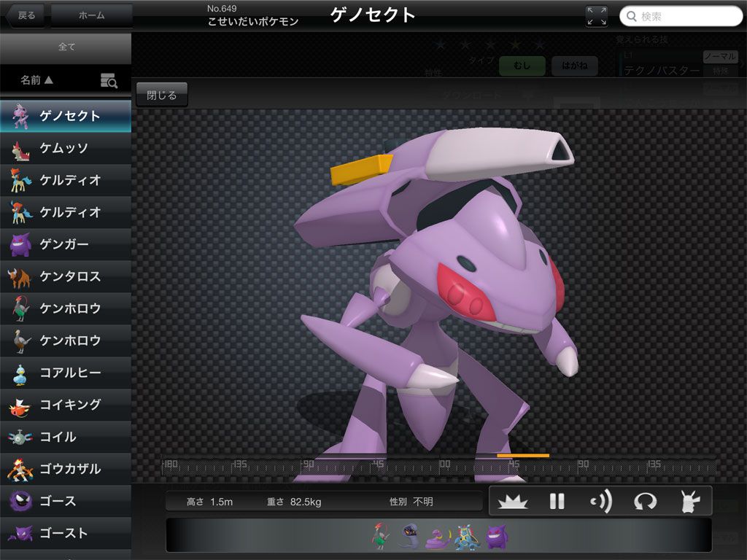Enter fullscreen with the expand arrows icon

[x=596, y=16]
